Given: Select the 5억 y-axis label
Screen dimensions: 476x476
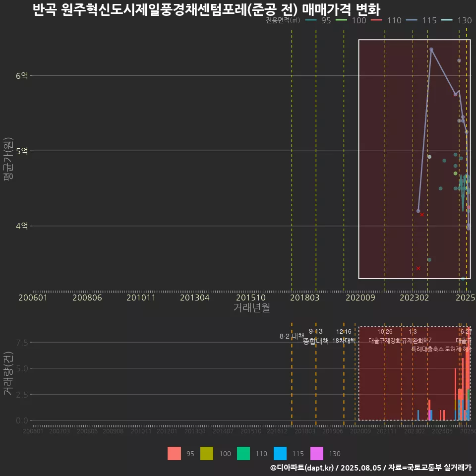Looking at the screenshot, I should point(22,151).
